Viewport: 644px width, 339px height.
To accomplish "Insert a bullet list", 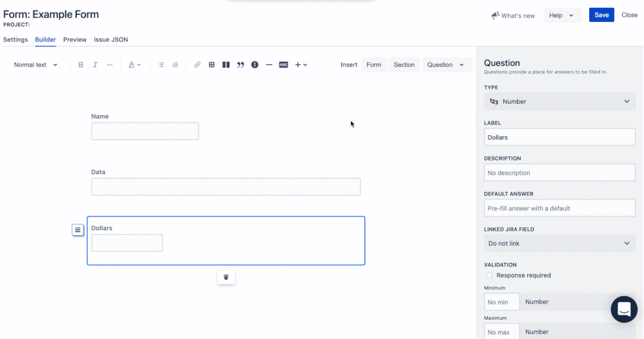I will (x=161, y=65).
